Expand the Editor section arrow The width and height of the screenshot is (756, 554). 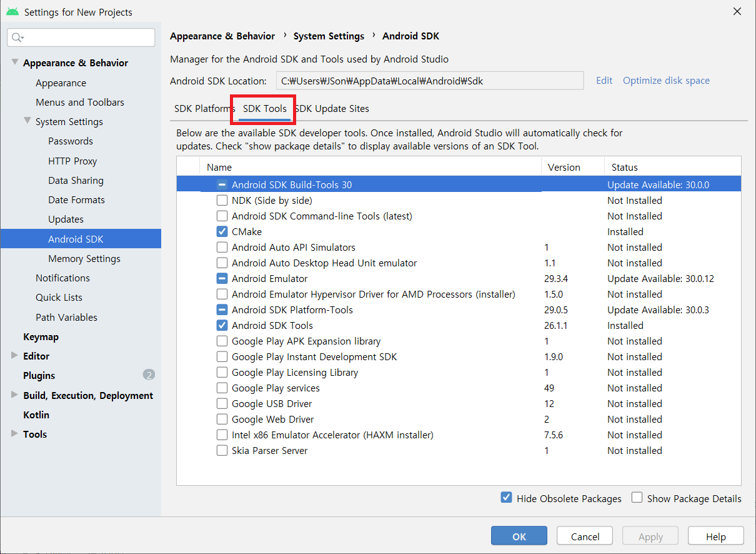pyautogui.click(x=14, y=356)
